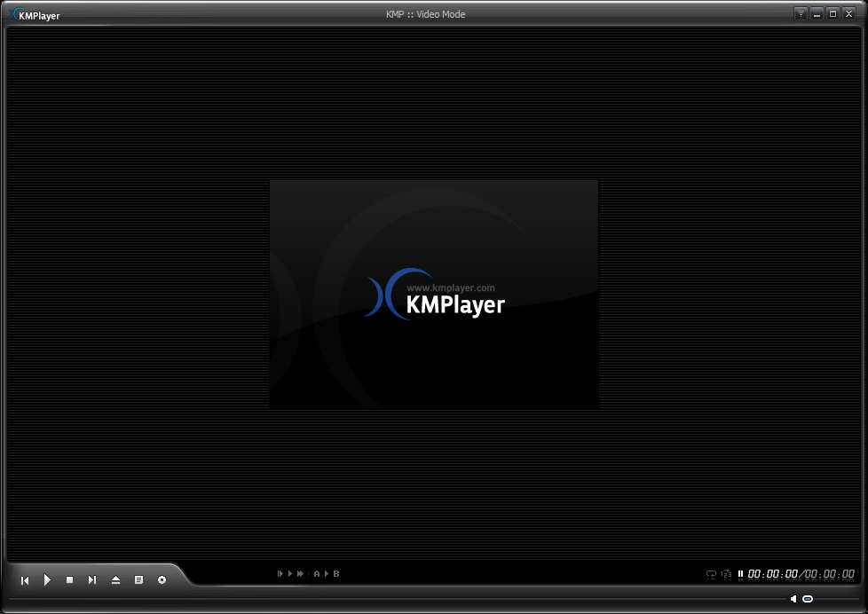Click the volume slider handle
This screenshot has width=868, height=614.
click(808, 599)
